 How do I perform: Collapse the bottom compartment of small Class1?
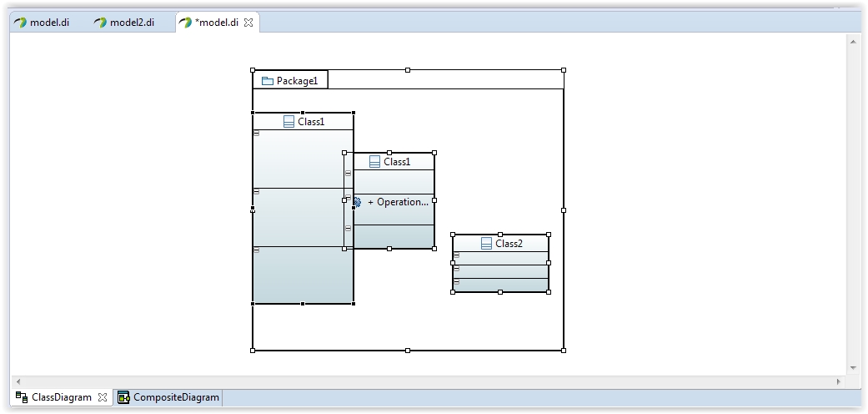349,229
